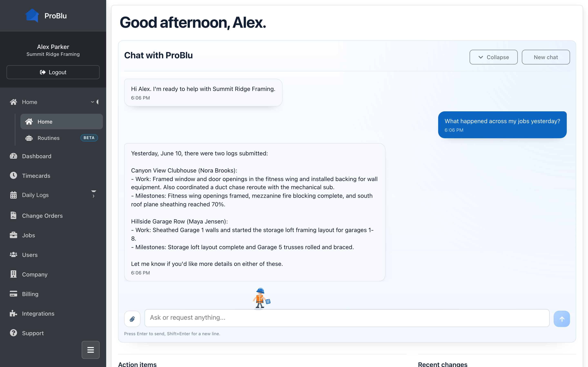The image size is (588, 367).
Task: Click the Ask or request anything field
Action: click(347, 318)
